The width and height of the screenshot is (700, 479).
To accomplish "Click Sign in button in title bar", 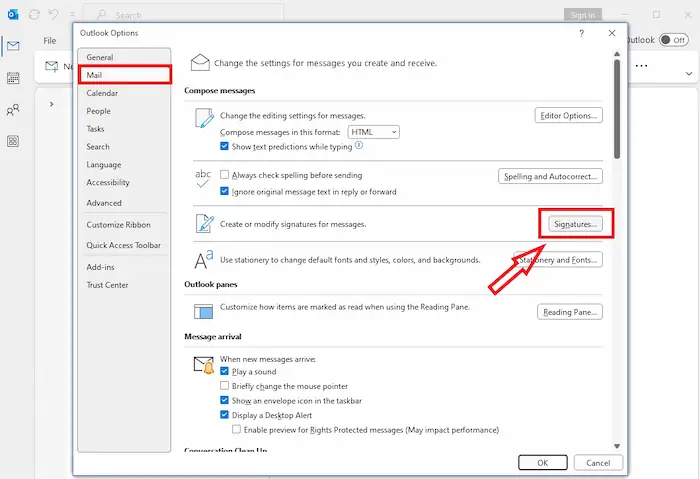I will click(583, 15).
